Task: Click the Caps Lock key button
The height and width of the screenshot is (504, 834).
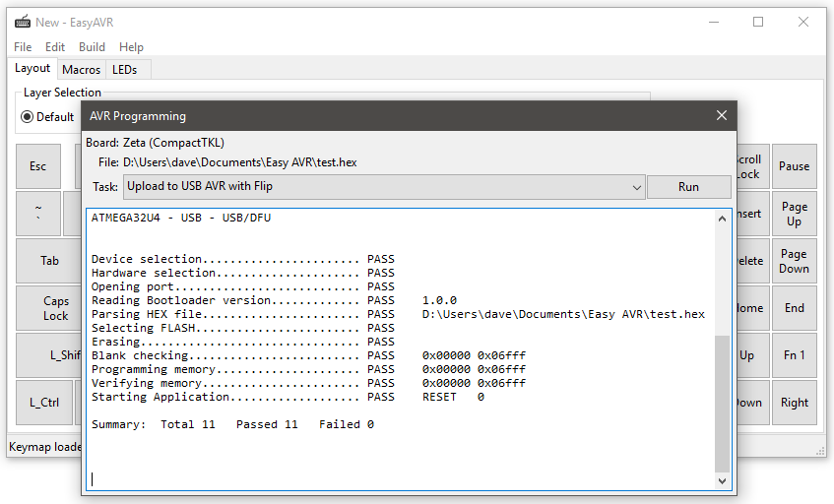Action: pos(49,308)
